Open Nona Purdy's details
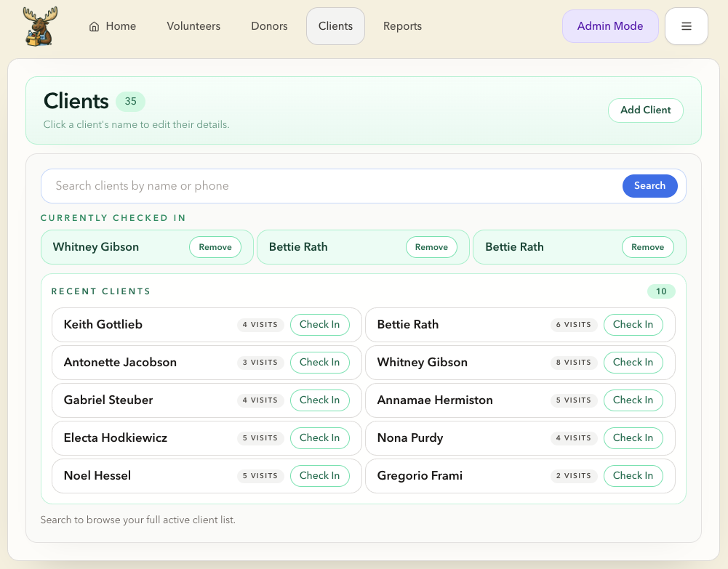Image resolution: width=728 pixels, height=569 pixels. tap(410, 437)
